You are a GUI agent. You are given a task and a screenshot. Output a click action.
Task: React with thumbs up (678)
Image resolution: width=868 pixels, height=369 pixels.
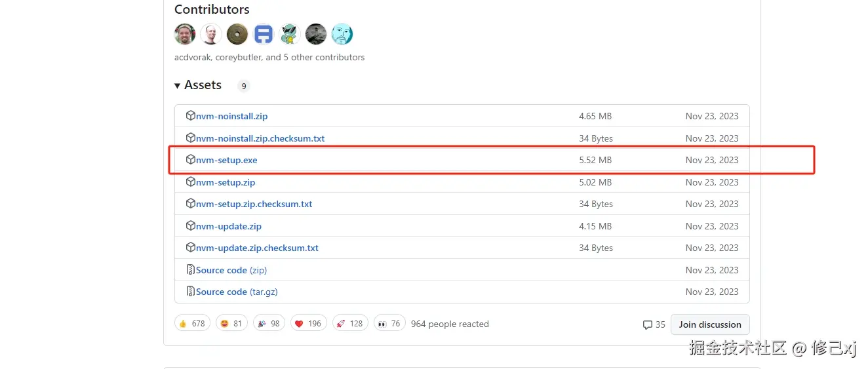(x=192, y=323)
